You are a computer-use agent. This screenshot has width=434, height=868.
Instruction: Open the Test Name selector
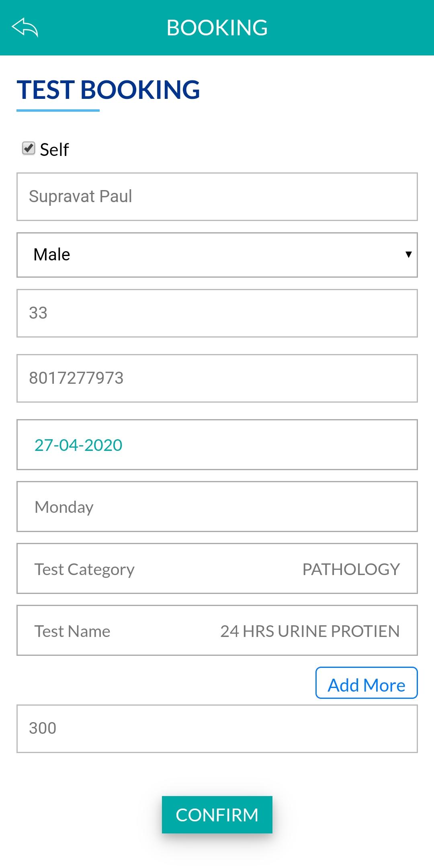click(x=217, y=630)
